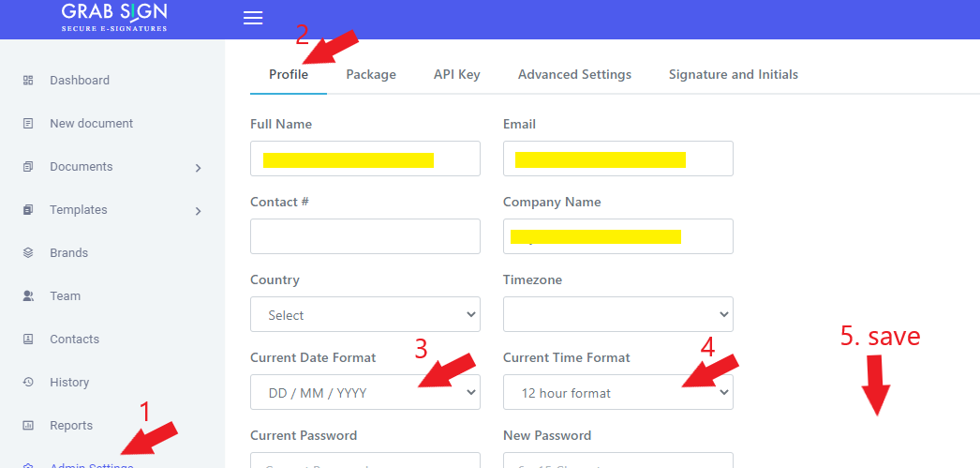Expand the Templates submenu chevron
This screenshot has width=980, height=468.
tap(198, 211)
